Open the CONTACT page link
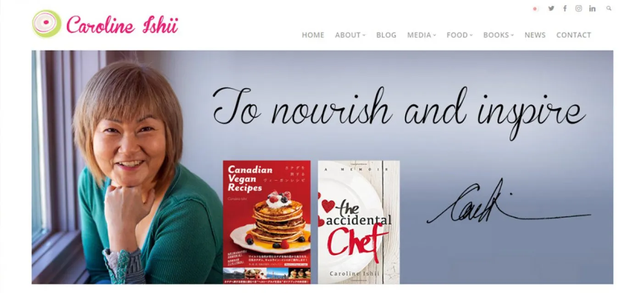The width and height of the screenshot is (644, 293). (x=573, y=35)
